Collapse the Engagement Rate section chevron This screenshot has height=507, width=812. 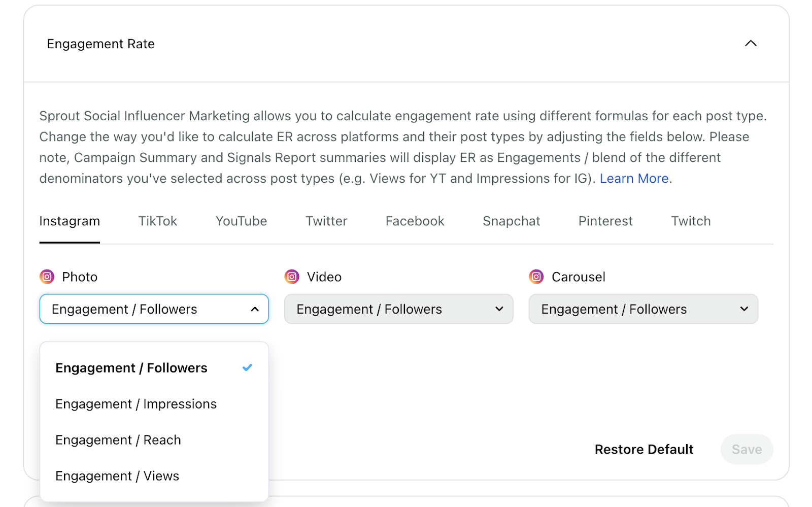751,44
